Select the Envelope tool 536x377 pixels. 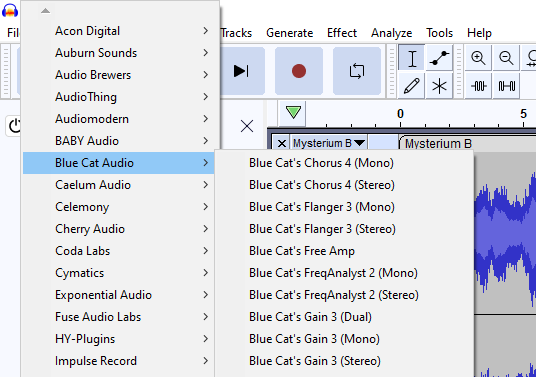click(x=439, y=58)
